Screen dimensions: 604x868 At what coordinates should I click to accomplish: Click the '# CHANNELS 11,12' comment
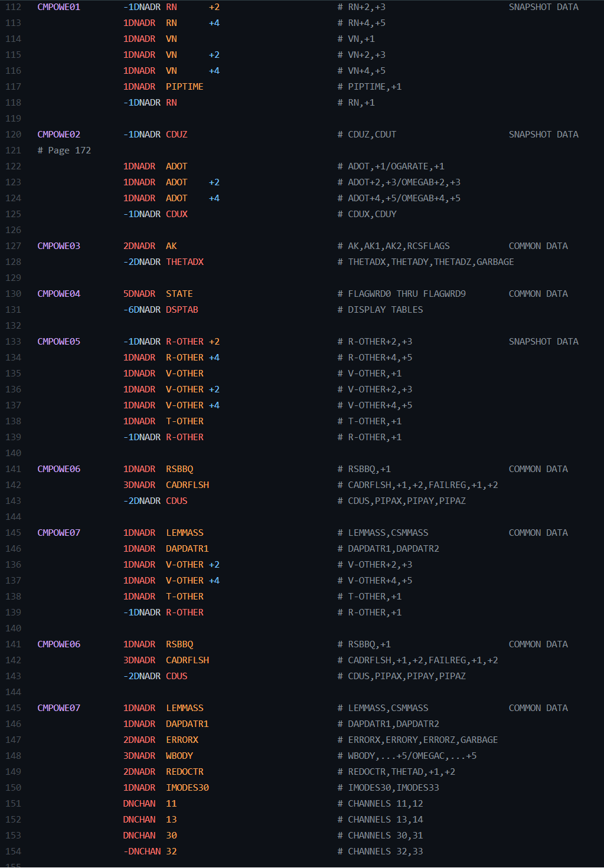[x=380, y=804]
